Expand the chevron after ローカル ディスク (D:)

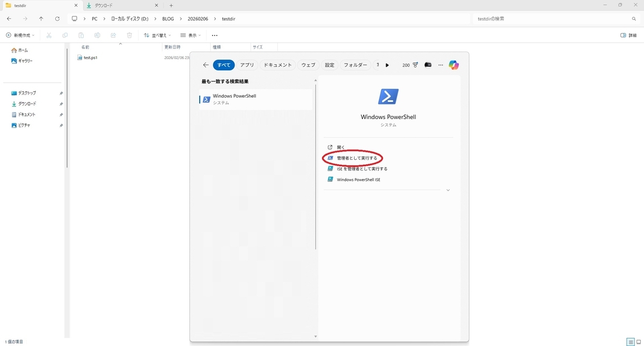(x=155, y=19)
